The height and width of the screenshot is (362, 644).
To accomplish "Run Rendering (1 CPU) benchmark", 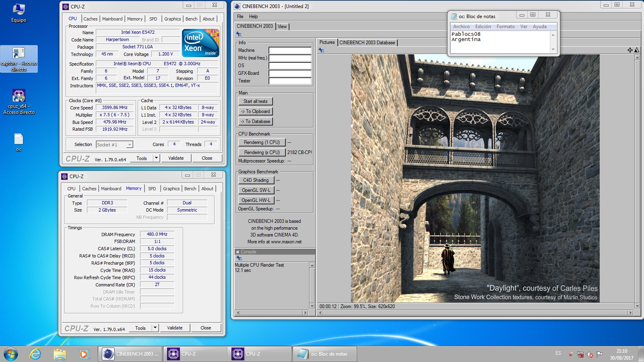I will [262, 142].
